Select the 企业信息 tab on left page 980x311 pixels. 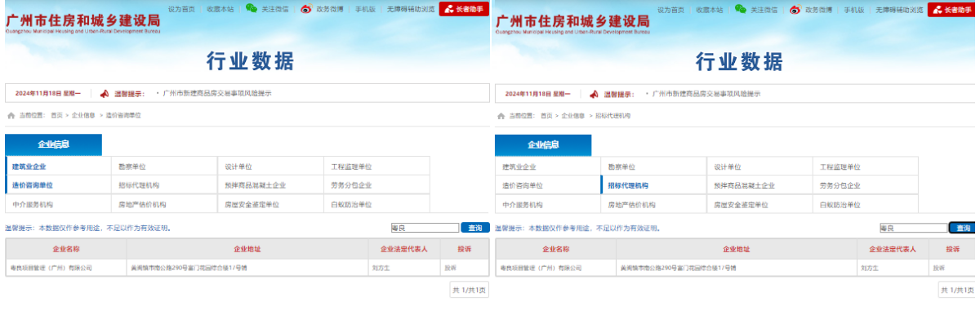53,144
